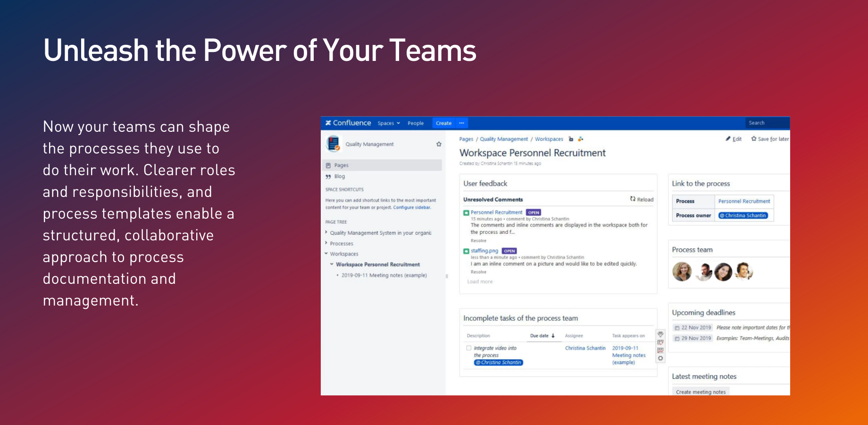
Task: Check the Integrate video into process task
Action: 469,348
